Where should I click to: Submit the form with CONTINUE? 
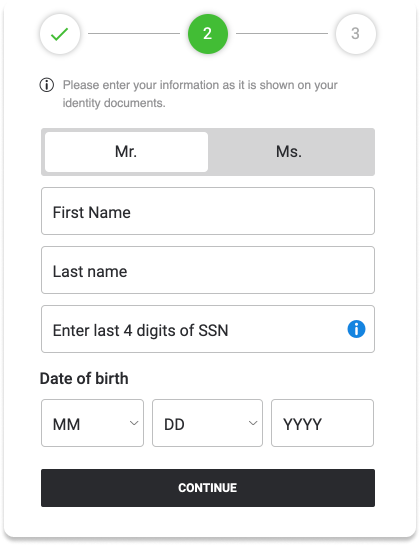[208, 488]
